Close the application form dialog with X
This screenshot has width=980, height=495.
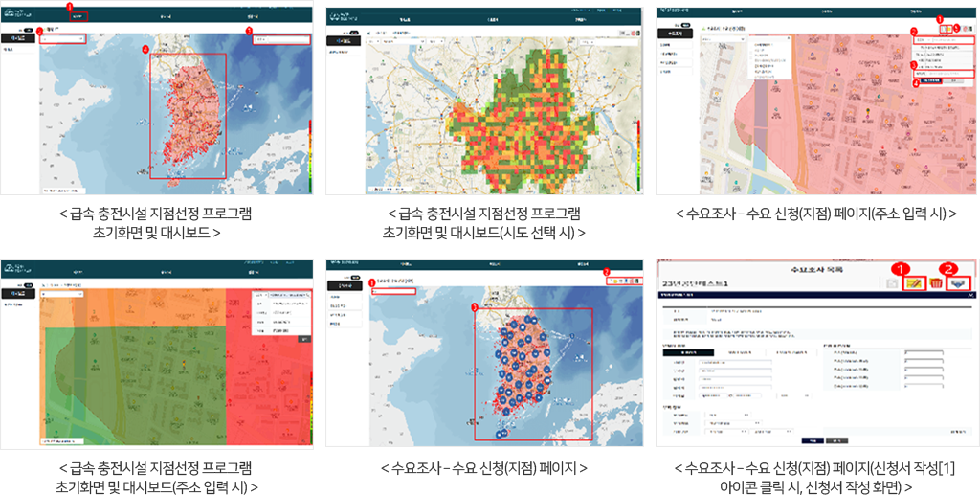coord(972,297)
